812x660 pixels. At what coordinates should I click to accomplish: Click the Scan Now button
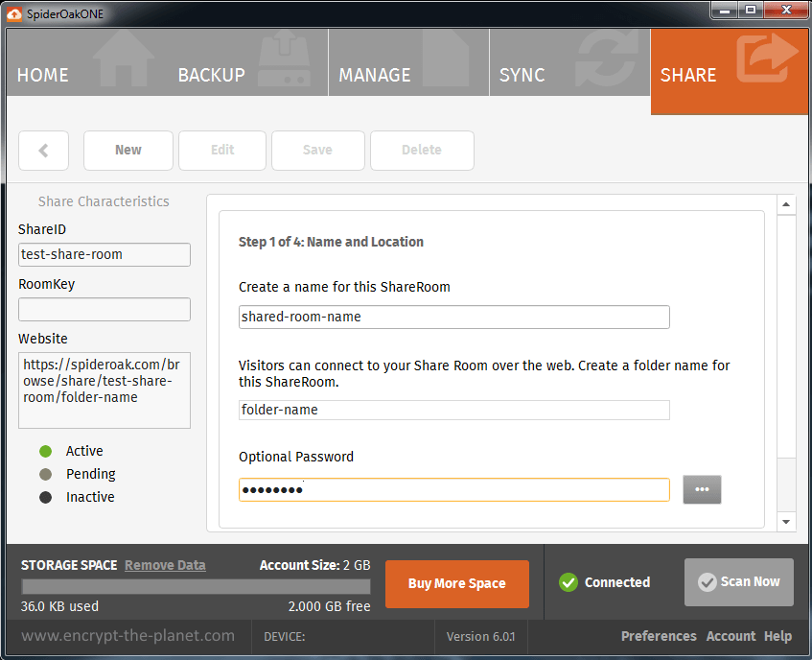(738, 581)
